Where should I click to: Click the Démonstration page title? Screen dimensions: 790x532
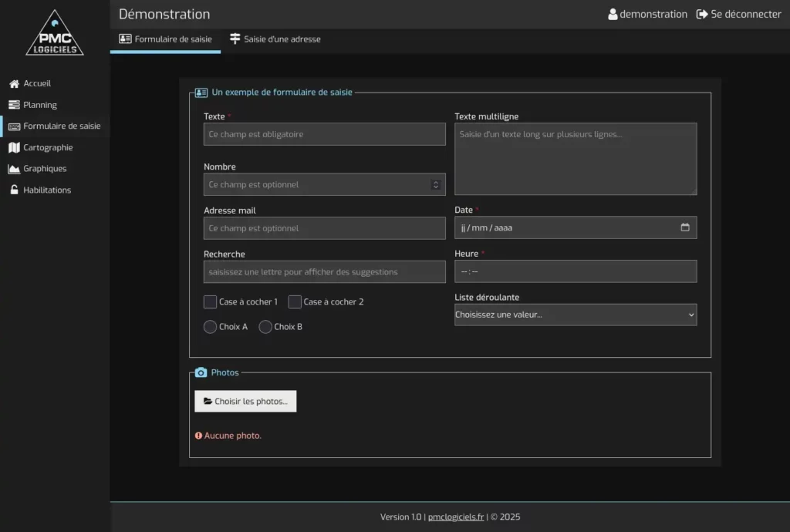(164, 14)
